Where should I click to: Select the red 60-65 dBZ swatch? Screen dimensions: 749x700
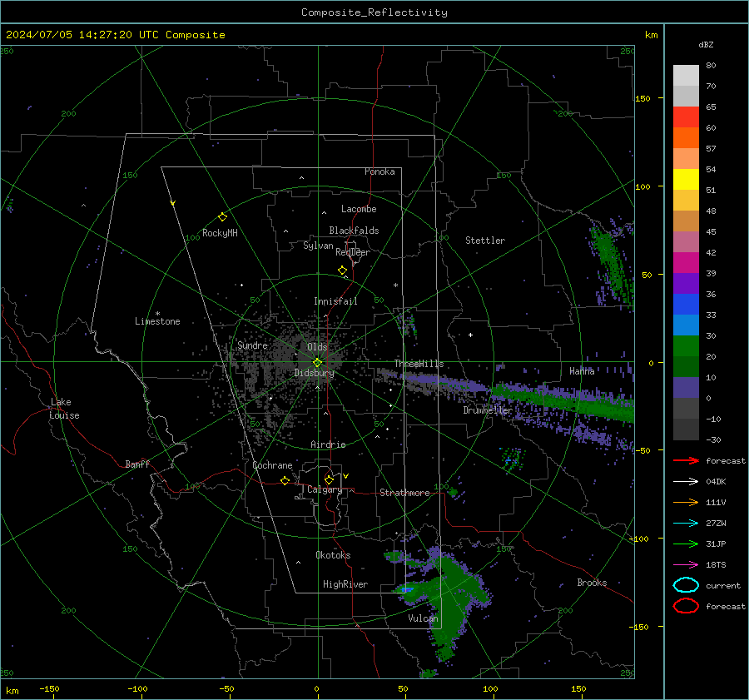[686, 117]
